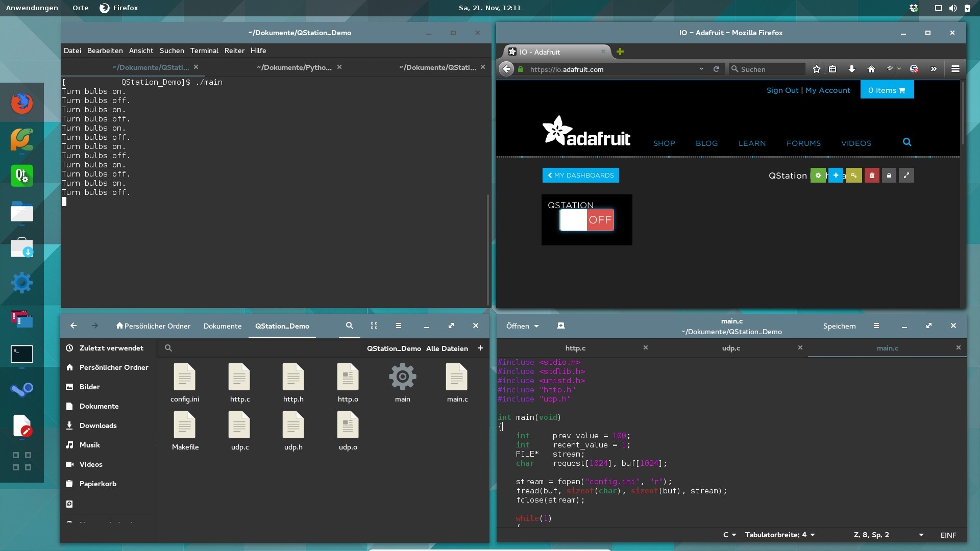Screen dimensions: 980x551
Task: Open the dropdown arrow next to Firefox addon icon
Action: [x=899, y=69]
